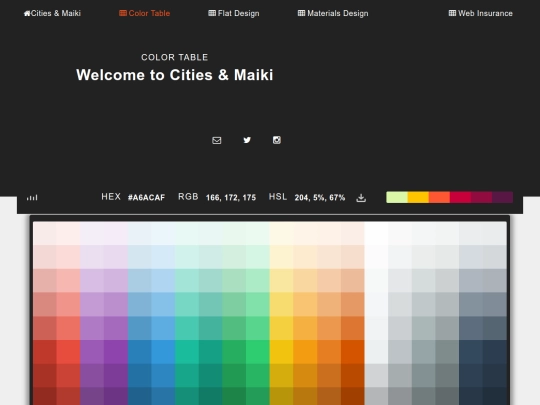Click the HSL value 204, 5%, 67%

point(320,198)
